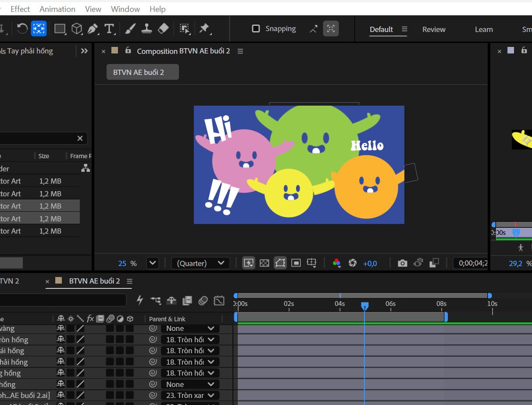This screenshot has height=405, width=532.
Task: Switch to the Learn workspace
Action: point(484,29)
